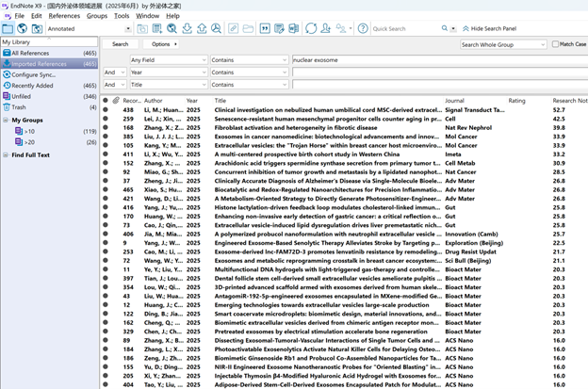
Task: Switch to Online Search Mode globe icon
Action: 22,28
